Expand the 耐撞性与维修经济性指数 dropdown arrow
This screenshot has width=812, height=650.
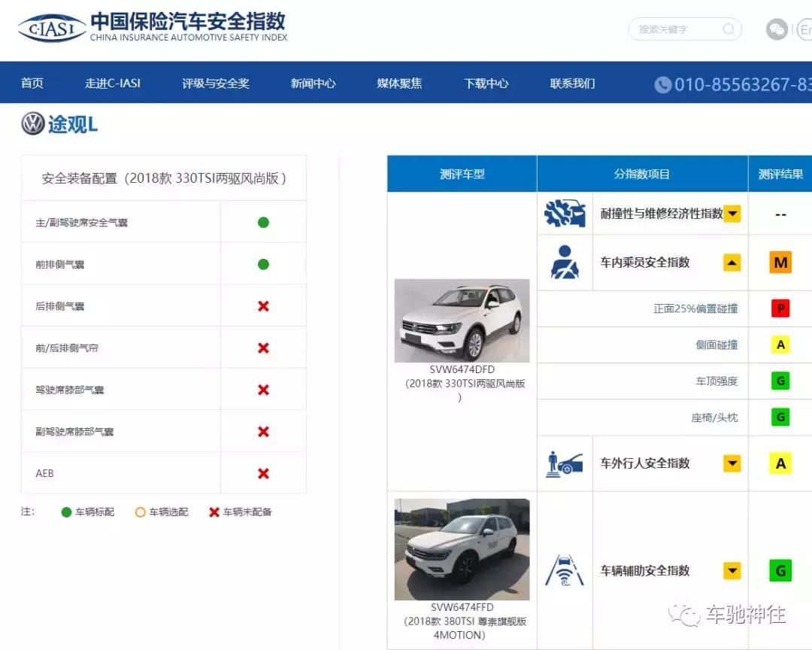(732, 213)
